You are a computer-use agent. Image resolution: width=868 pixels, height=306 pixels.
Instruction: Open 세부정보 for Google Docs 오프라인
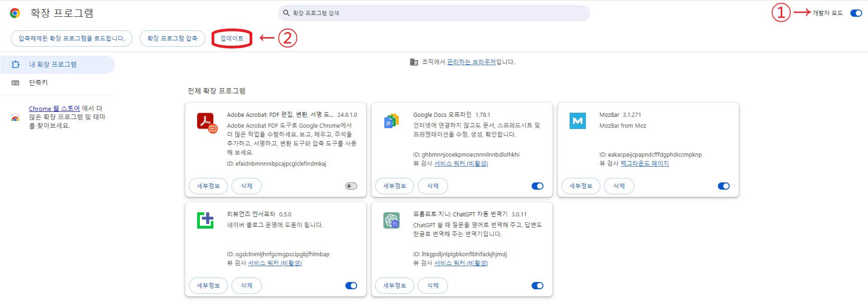tap(395, 186)
